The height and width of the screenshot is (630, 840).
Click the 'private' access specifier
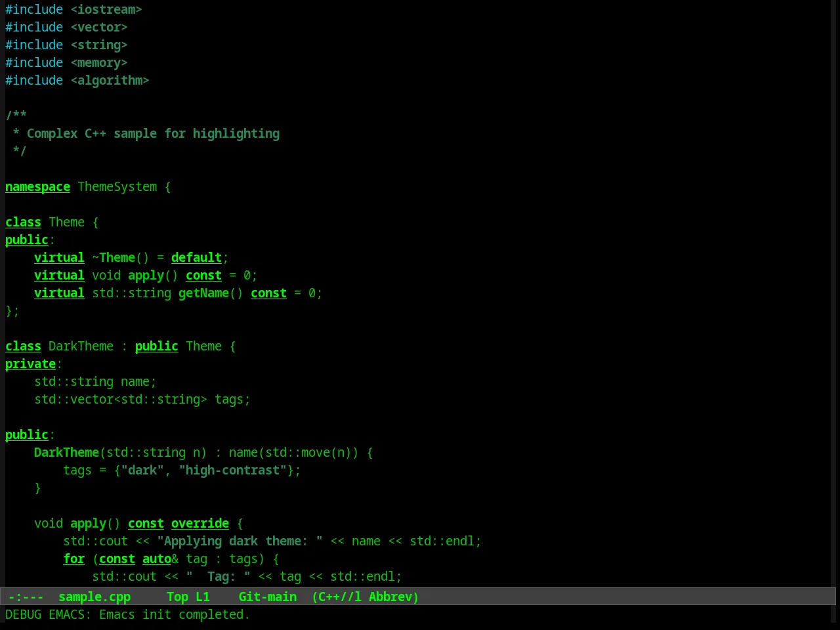30,364
